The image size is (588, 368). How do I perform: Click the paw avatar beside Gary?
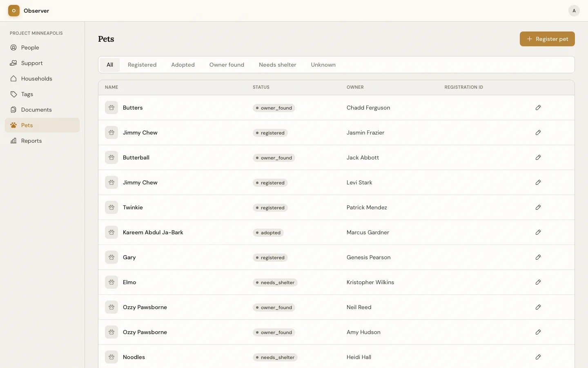(111, 257)
